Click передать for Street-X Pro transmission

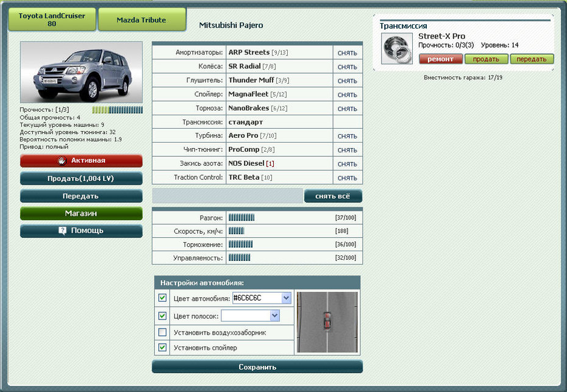tap(532, 59)
